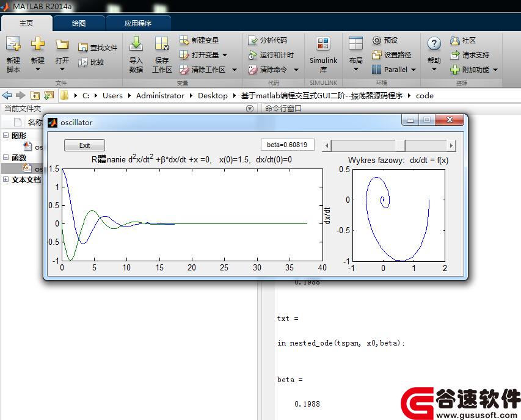Click the 比较 compare icon

click(x=82, y=62)
